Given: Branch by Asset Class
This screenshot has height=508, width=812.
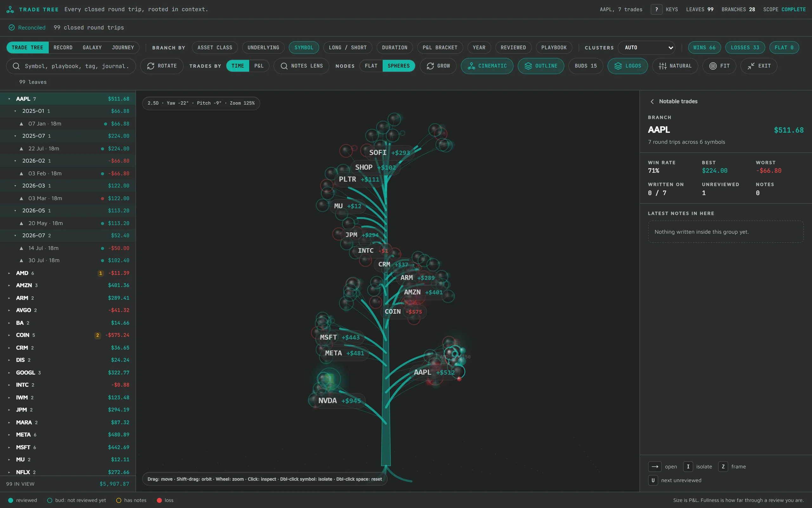Looking at the screenshot, I should 215,47.
